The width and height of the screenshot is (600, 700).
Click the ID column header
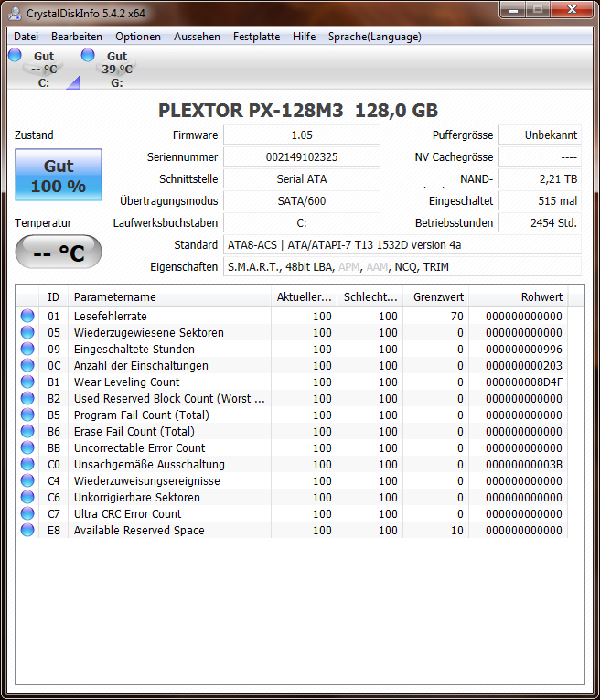(x=54, y=296)
